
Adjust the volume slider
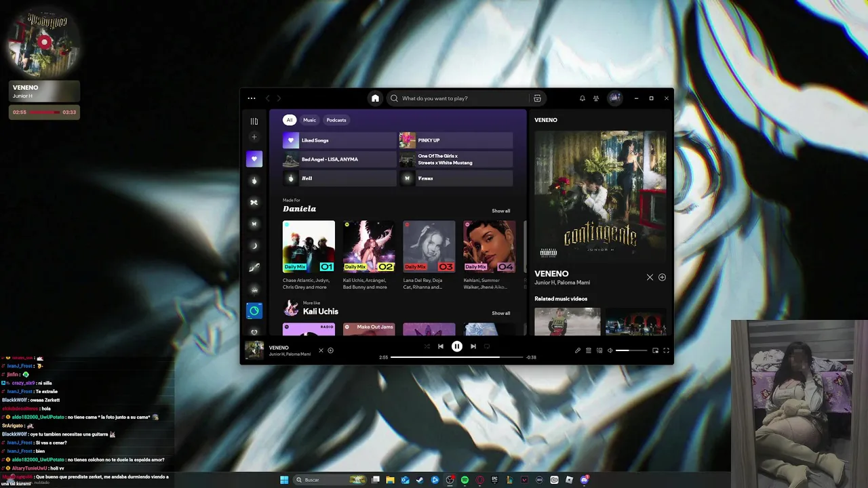631,350
